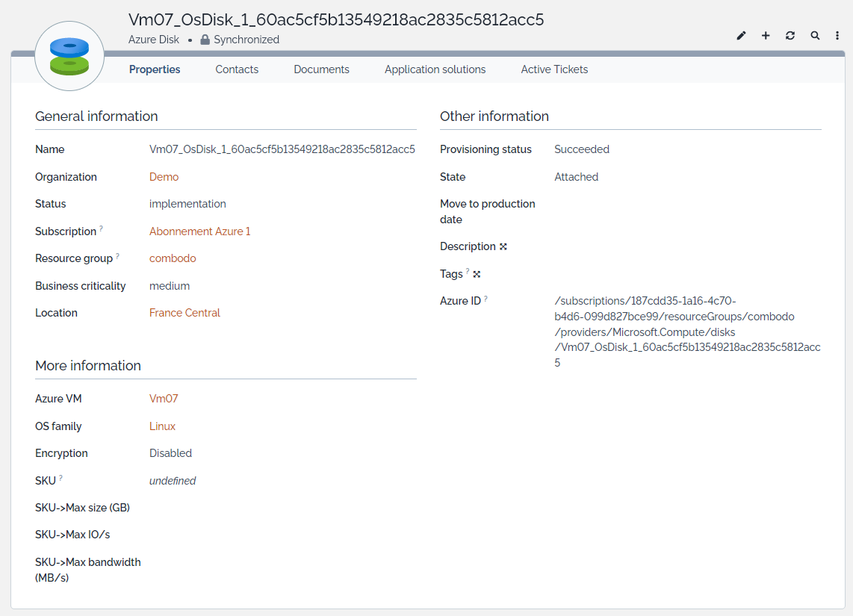Expand the Tags field fullscreen icon
853x616 pixels.
477,274
